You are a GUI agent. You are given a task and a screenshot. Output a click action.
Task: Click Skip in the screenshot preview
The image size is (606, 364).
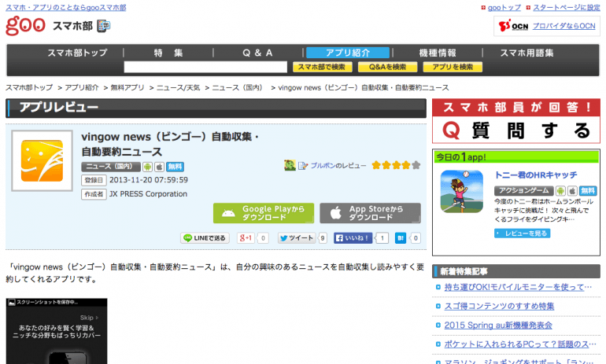tap(89, 318)
